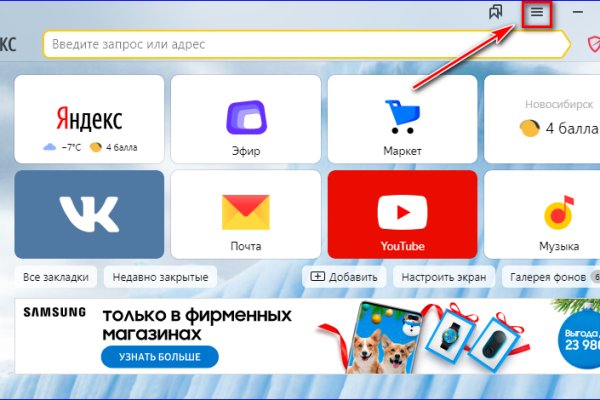
Task: Open Галерея фонов
Action: [550, 277]
